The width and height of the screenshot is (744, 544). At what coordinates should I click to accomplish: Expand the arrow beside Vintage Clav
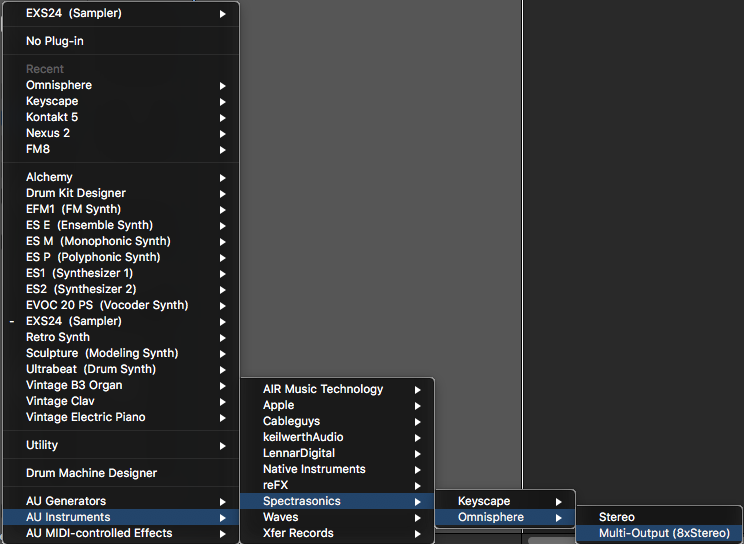point(223,402)
